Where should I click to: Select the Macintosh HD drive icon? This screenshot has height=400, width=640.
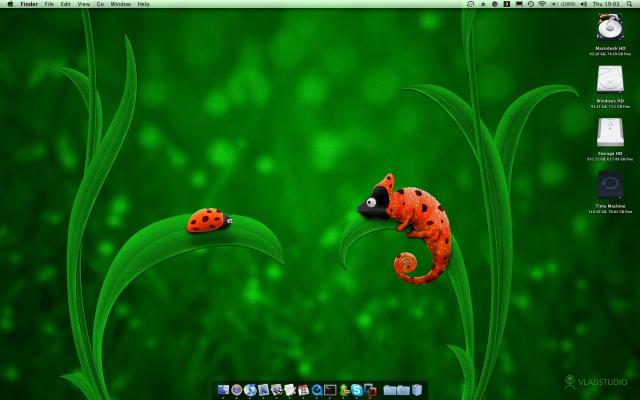tap(610, 27)
